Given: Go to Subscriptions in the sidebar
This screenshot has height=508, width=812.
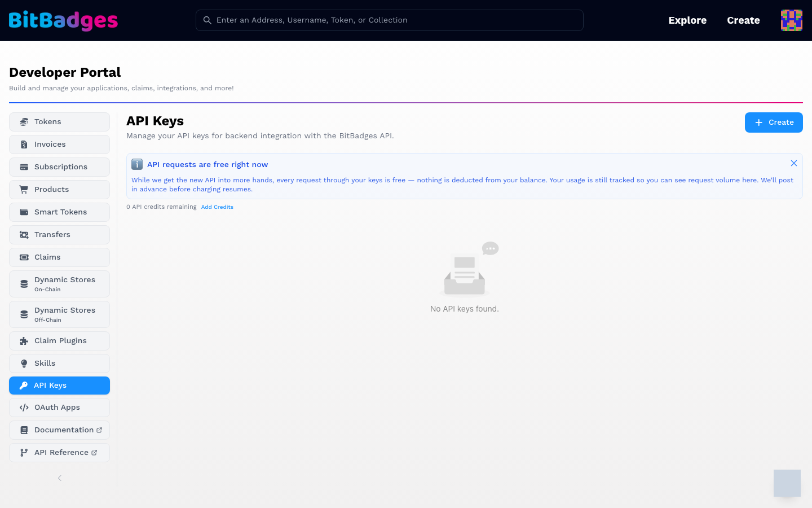Looking at the screenshot, I should [59, 167].
